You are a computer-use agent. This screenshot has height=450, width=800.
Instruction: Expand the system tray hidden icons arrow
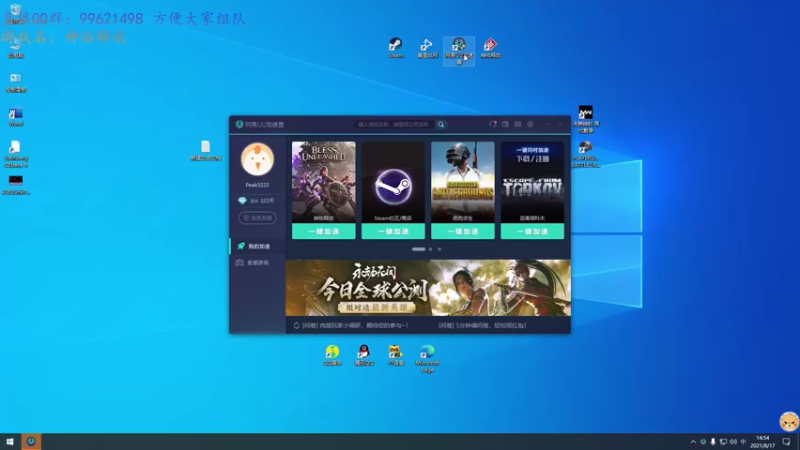pos(693,442)
